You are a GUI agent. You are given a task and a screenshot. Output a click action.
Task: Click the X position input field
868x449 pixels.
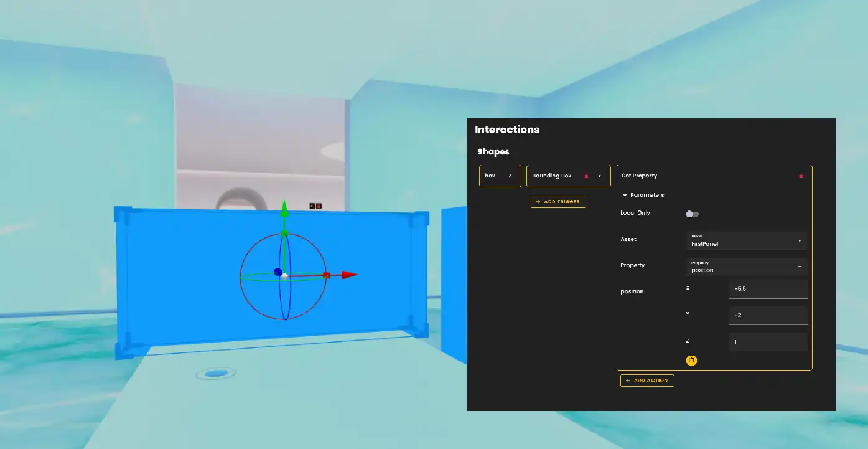click(x=767, y=289)
